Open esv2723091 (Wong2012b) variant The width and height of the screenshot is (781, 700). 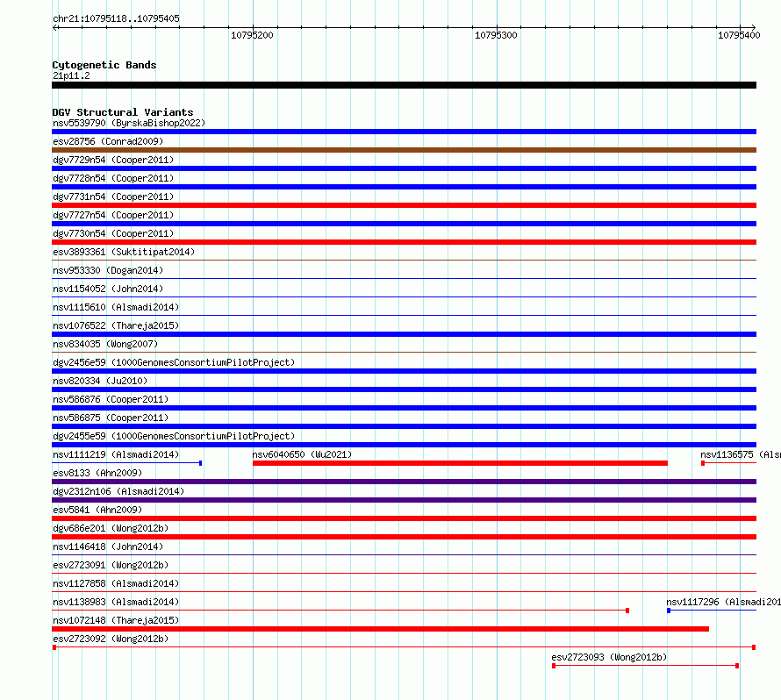point(111,565)
